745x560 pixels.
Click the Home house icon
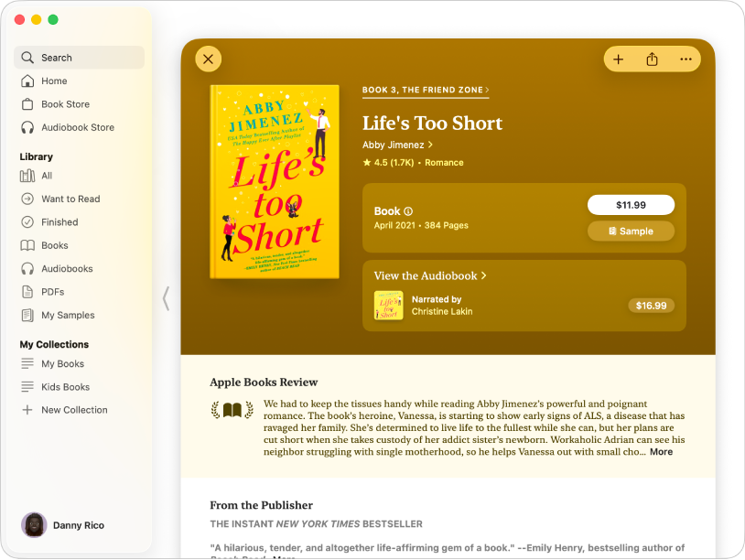point(27,81)
